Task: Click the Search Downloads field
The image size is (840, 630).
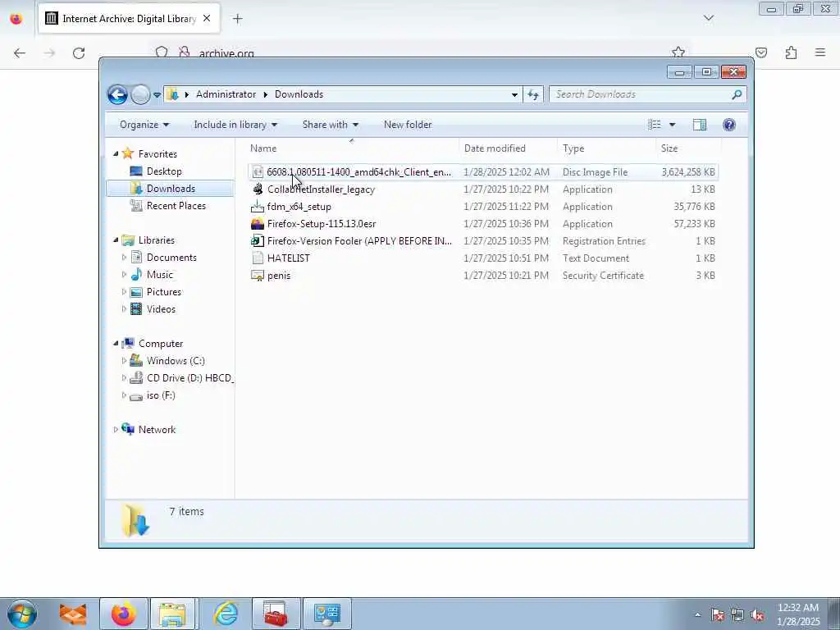Action: pyautogui.click(x=647, y=94)
